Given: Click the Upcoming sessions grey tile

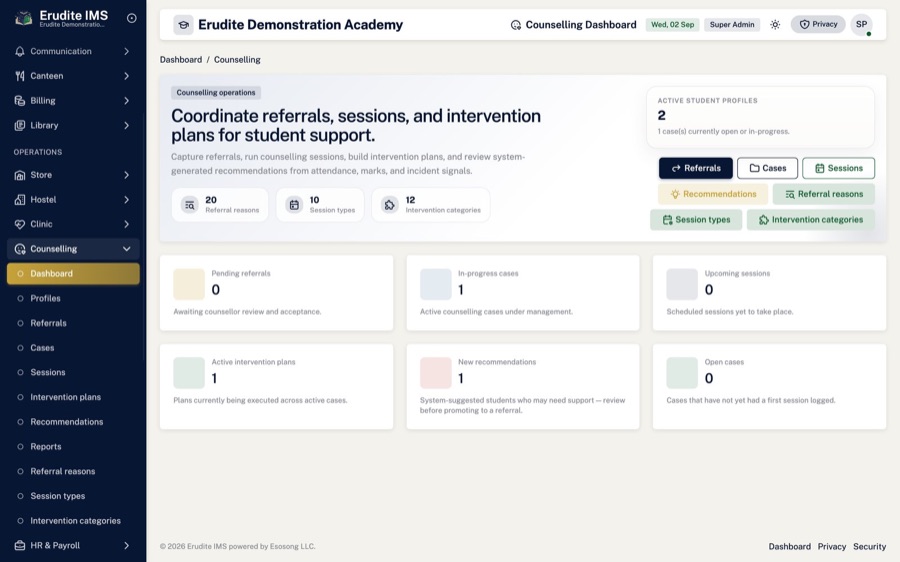Looking at the screenshot, I should coord(682,284).
